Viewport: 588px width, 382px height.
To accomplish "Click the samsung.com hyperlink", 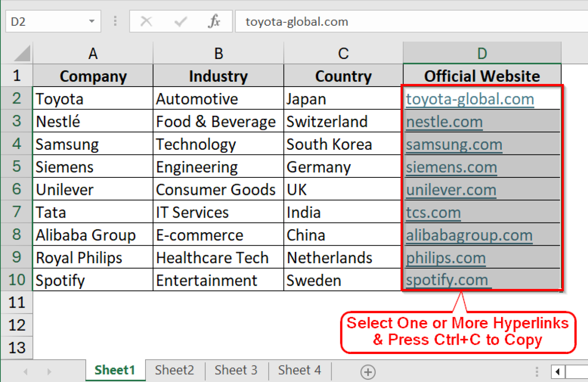I will pyautogui.click(x=454, y=144).
